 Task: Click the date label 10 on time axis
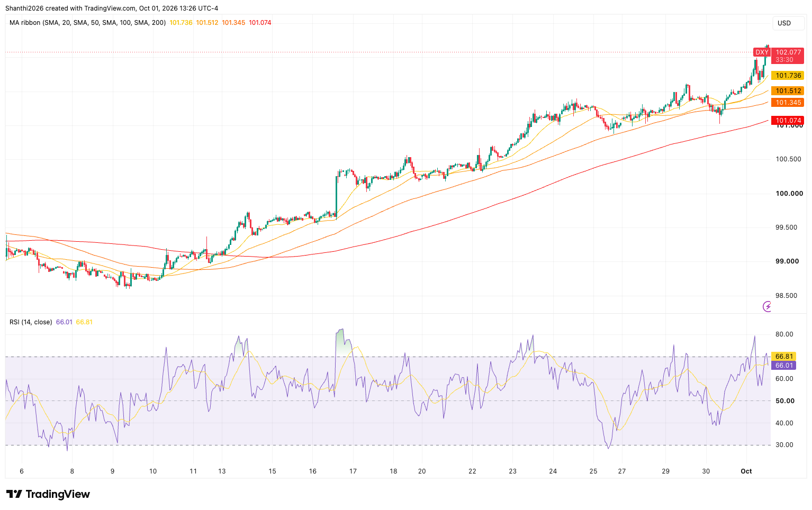[153, 471]
